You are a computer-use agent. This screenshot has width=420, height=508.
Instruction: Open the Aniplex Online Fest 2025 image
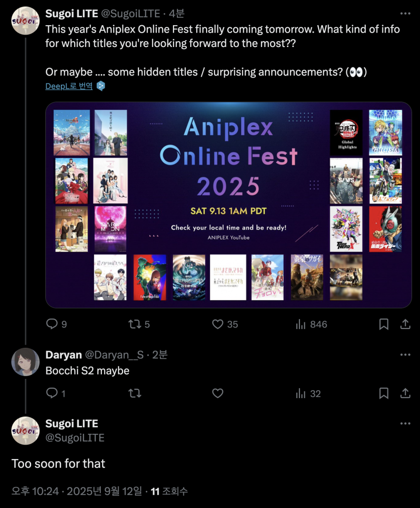[228, 205]
